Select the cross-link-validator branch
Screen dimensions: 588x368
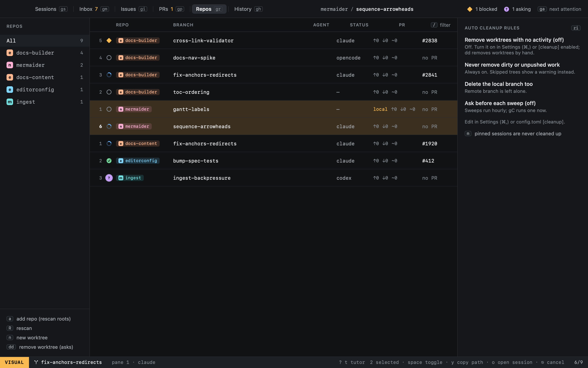point(203,41)
